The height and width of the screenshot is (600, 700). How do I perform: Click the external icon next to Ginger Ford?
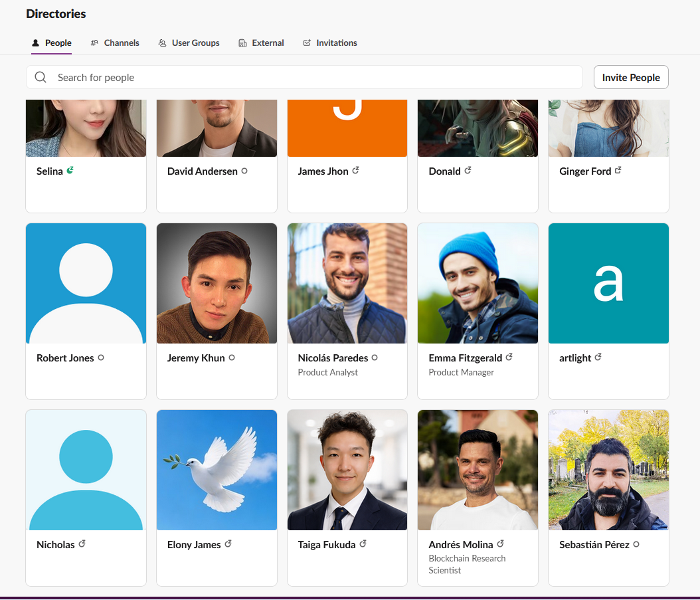point(618,171)
